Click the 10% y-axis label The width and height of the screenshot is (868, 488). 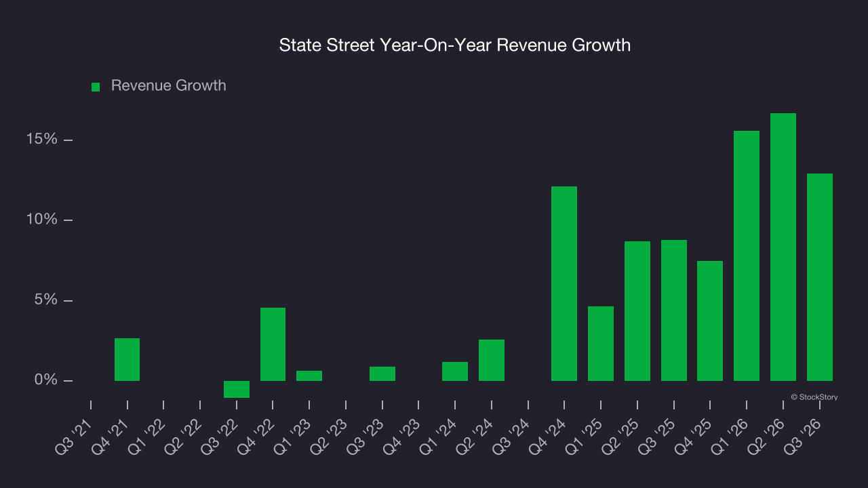[41, 220]
